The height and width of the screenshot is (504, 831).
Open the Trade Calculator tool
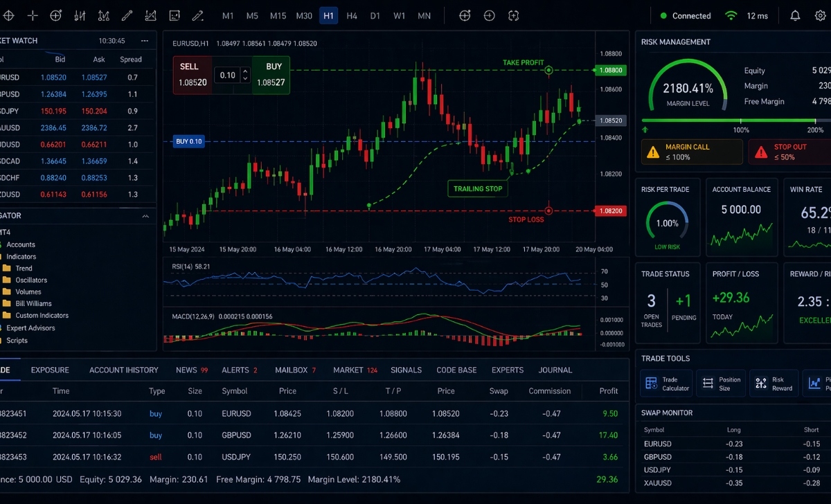pyautogui.click(x=668, y=384)
